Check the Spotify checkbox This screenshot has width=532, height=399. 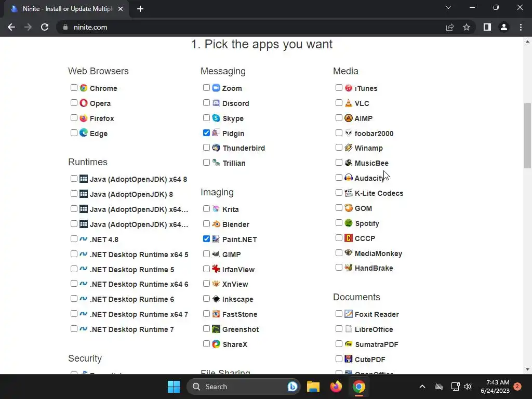[339, 222]
